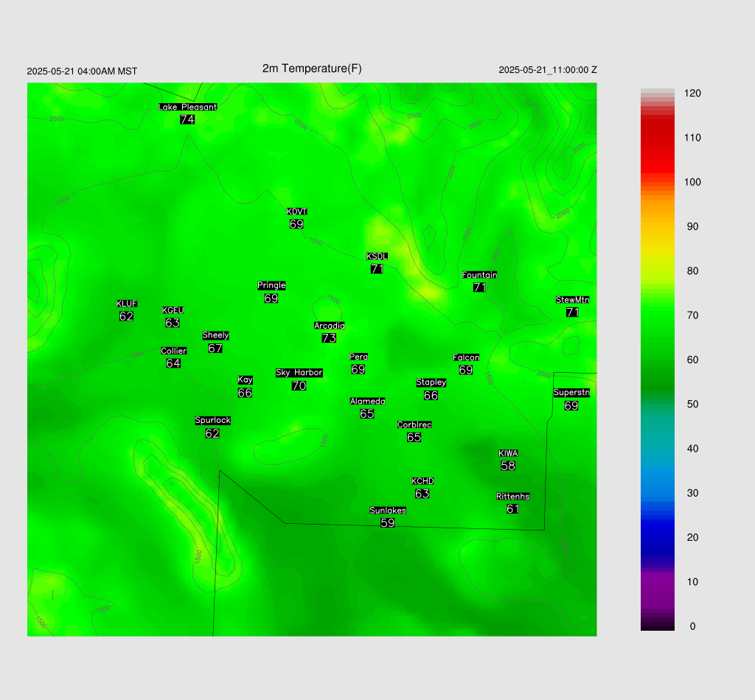The height and width of the screenshot is (700, 755).
Task: Click the 100 colorbar tick label
Action: [x=692, y=182]
